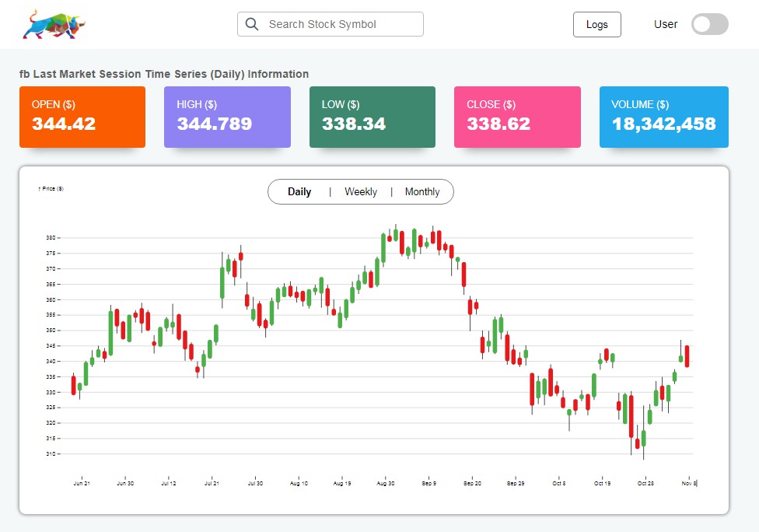Click the Jun 21 date axis label
759x532 pixels.
(x=82, y=484)
